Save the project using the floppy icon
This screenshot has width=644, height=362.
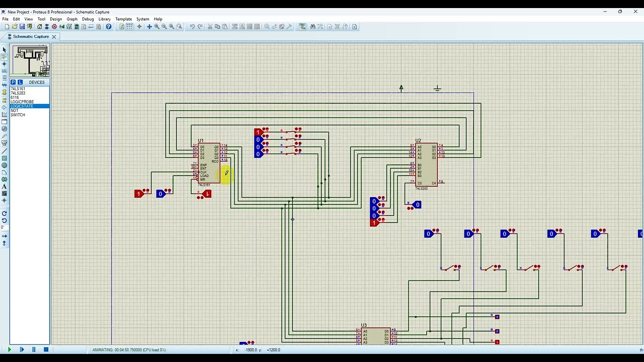pos(22,27)
